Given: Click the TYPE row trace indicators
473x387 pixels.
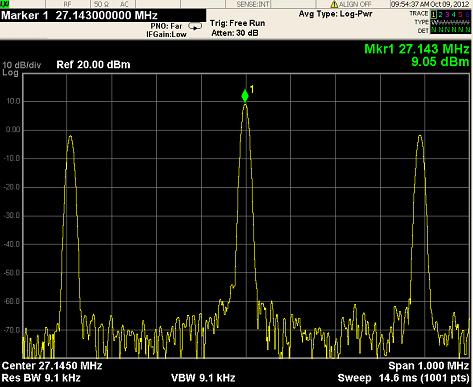Looking at the screenshot, I should (x=451, y=22).
